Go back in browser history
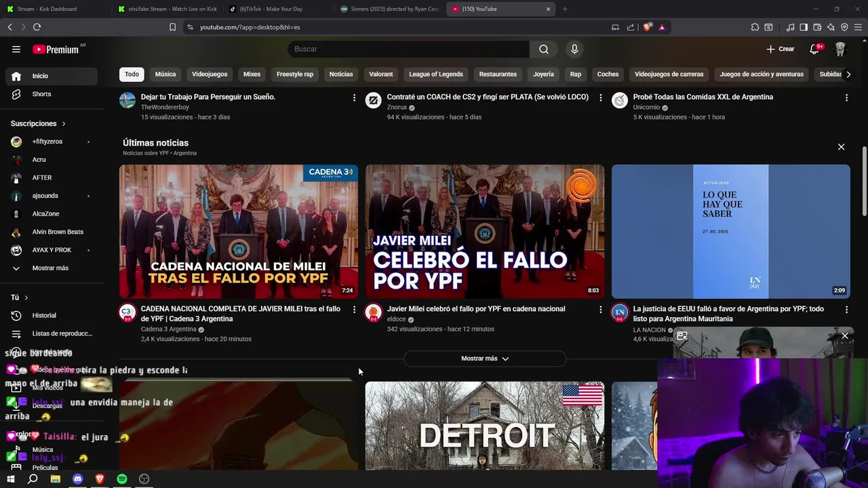This screenshot has width=868, height=488. point(9,27)
